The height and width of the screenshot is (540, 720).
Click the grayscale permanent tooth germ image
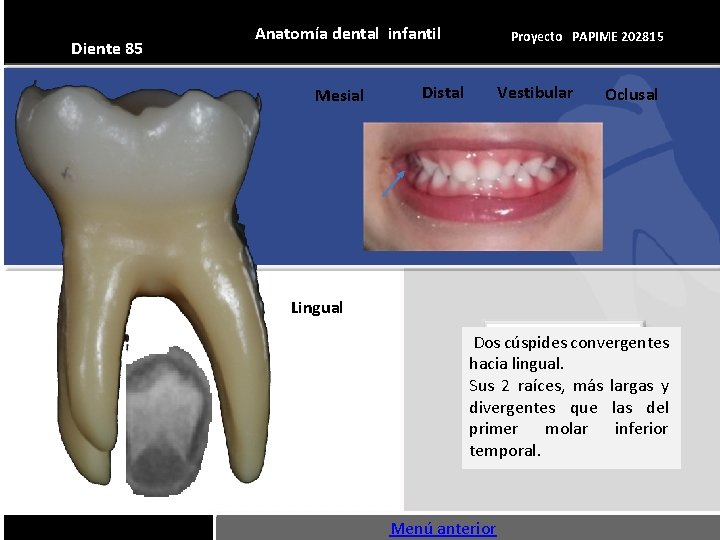pos(168,422)
